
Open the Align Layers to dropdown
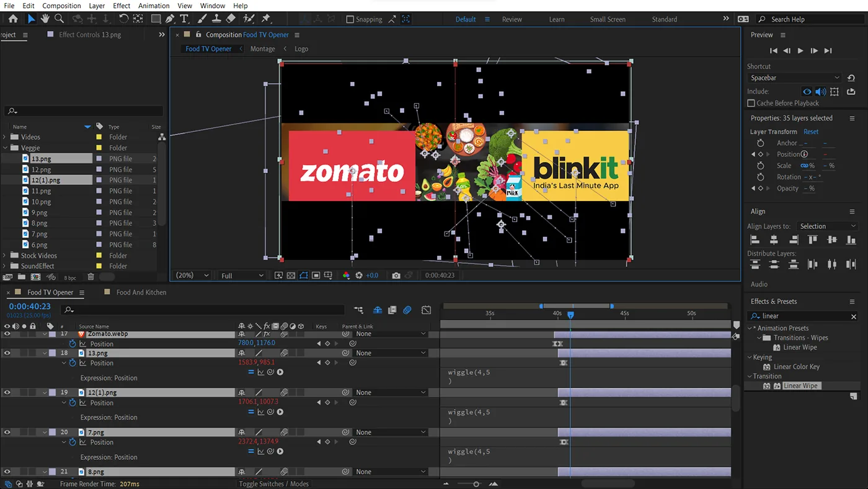tap(826, 227)
